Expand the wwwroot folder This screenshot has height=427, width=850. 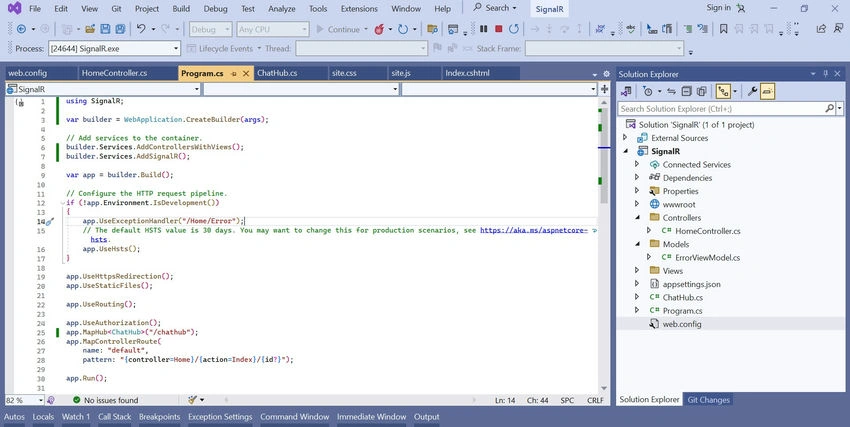click(638, 204)
